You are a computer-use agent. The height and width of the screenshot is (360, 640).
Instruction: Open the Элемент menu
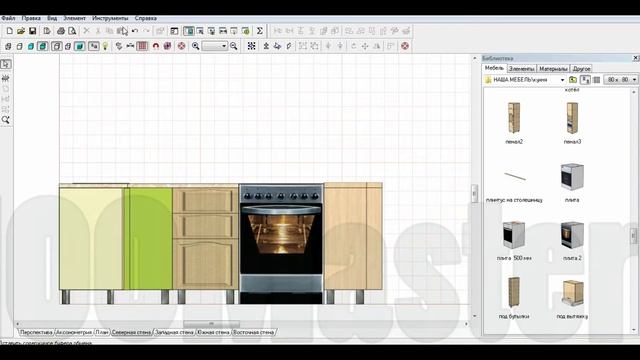74,18
